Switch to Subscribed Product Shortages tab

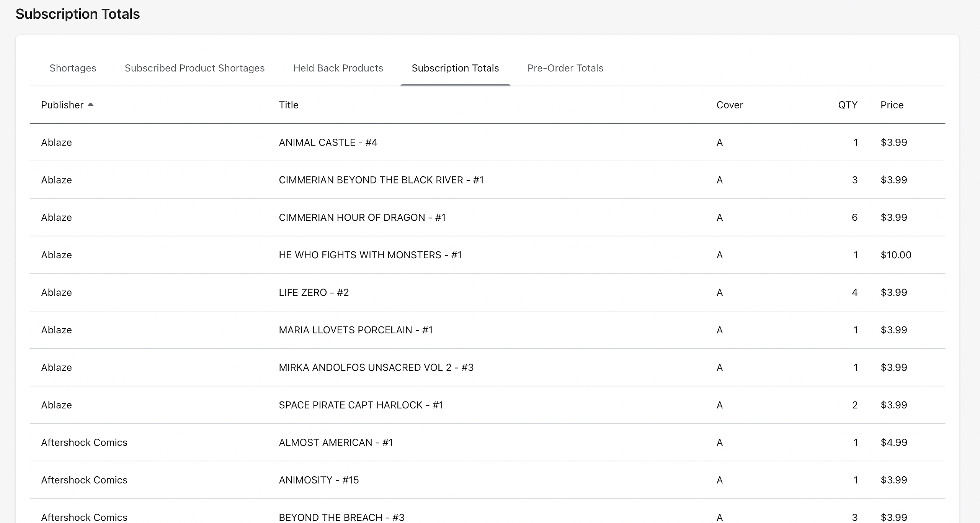point(194,68)
